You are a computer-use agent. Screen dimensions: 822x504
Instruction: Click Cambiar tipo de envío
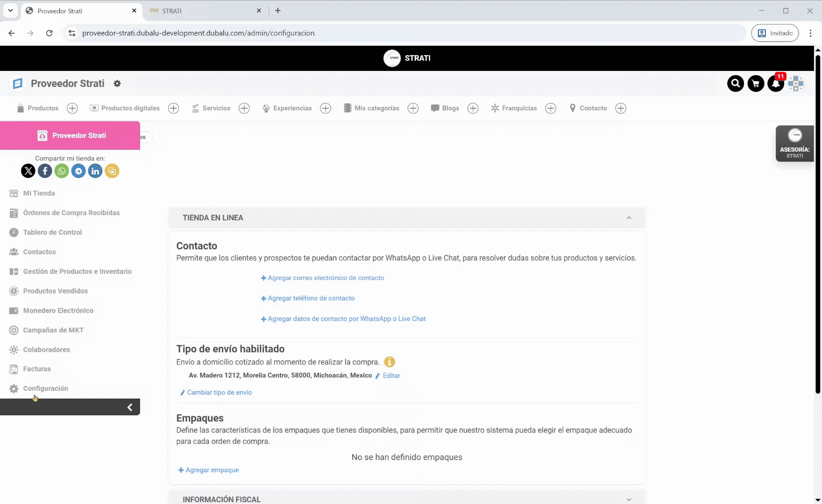point(219,392)
